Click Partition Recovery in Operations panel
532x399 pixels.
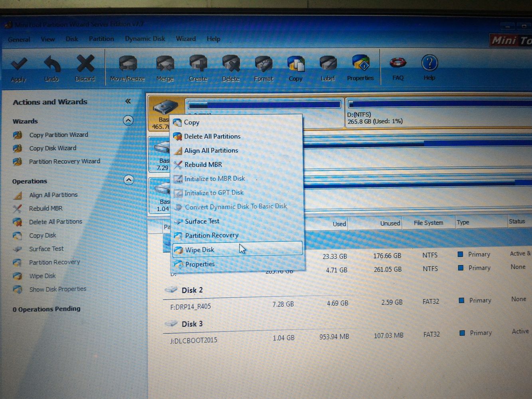point(54,262)
